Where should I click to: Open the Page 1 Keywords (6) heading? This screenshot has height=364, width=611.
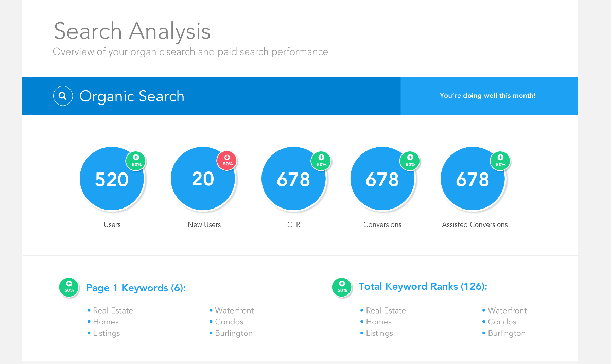pyautogui.click(x=136, y=288)
